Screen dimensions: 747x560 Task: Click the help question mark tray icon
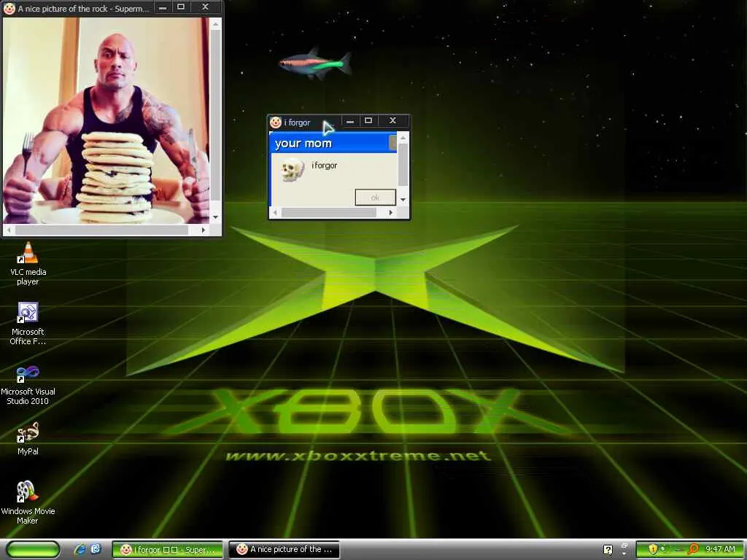pos(608,550)
